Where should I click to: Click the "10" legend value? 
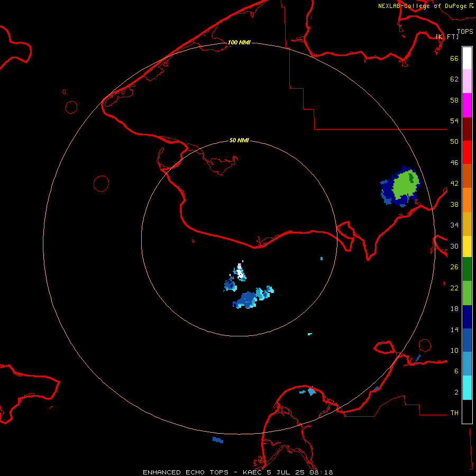pyautogui.click(x=454, y=351)
